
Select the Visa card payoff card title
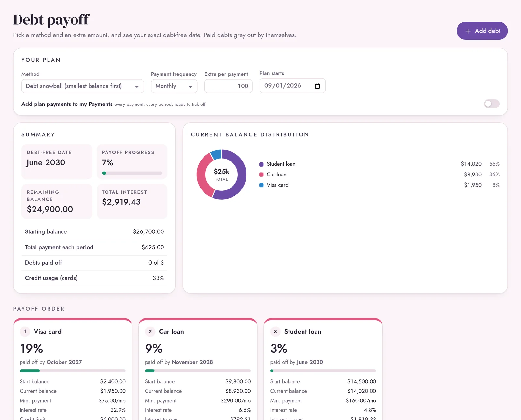pos(48,332)
